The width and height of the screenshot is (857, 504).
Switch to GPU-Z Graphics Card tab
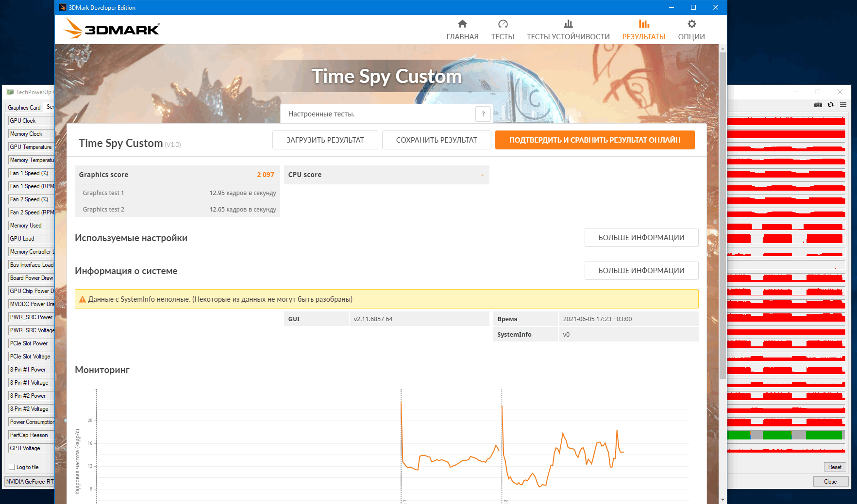point(24,108)
